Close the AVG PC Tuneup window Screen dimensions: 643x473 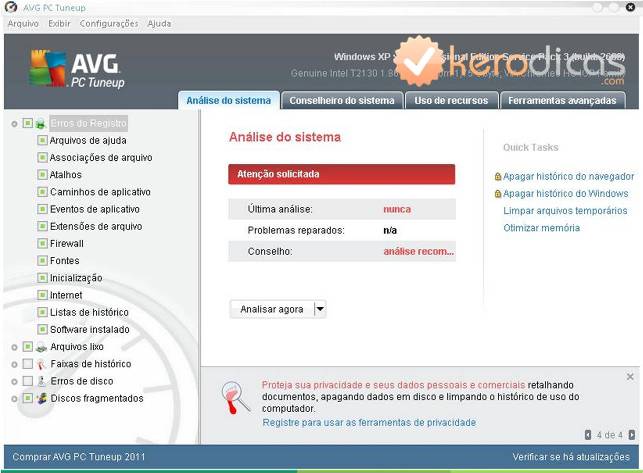click(630, 7)
